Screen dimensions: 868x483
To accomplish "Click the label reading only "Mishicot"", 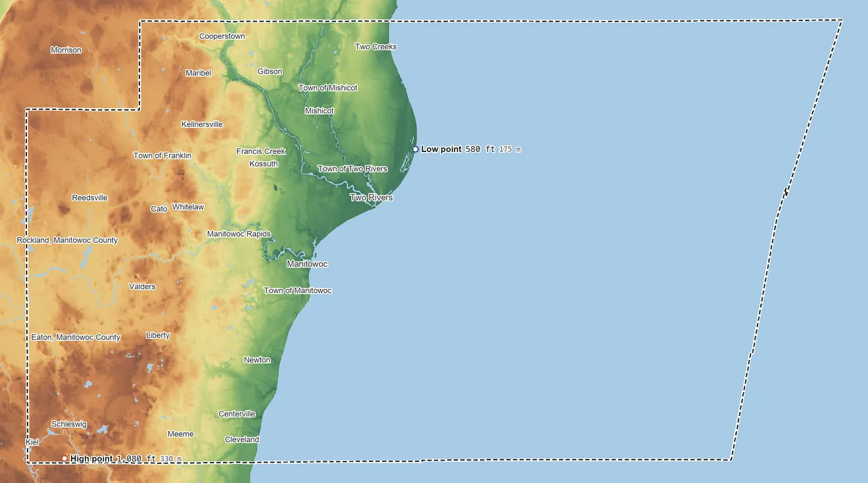I will (x=320, y=111).
